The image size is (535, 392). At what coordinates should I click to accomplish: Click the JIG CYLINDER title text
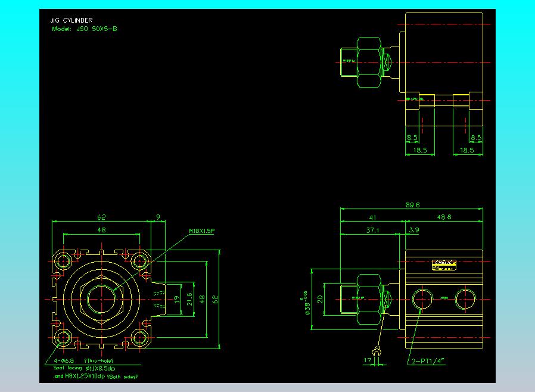[71, 20]
